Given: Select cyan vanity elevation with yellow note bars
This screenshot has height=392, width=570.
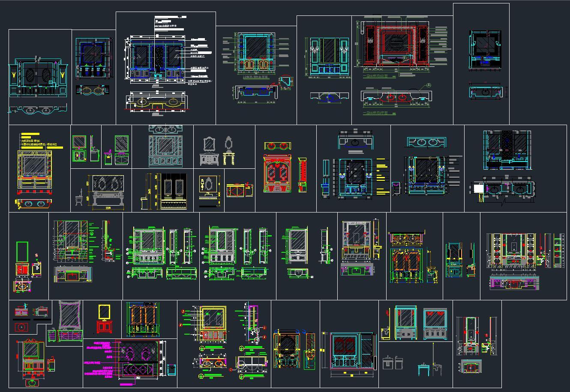Looking at the screenshot, I should 355,178.
